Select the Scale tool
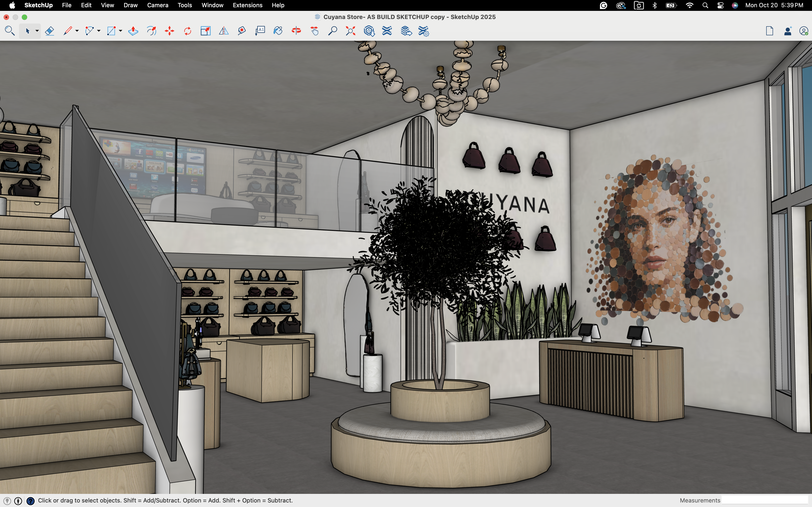 click(x=205, y=31)
